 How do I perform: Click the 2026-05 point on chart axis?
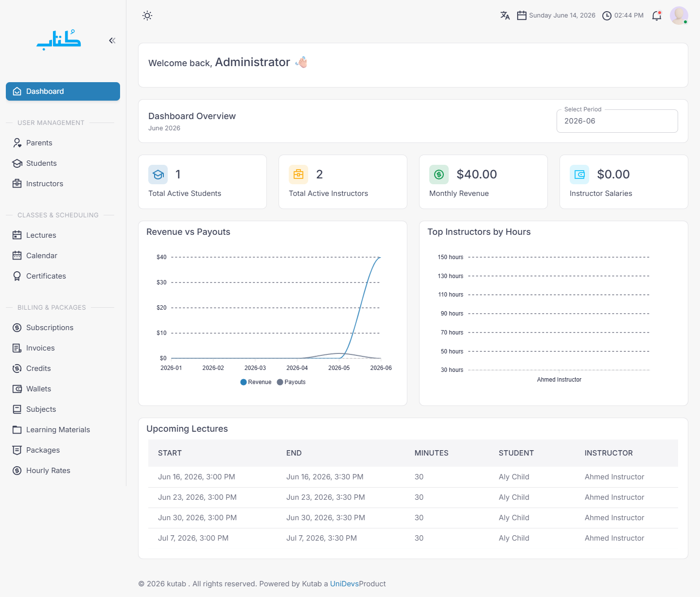tap(339, 368)
